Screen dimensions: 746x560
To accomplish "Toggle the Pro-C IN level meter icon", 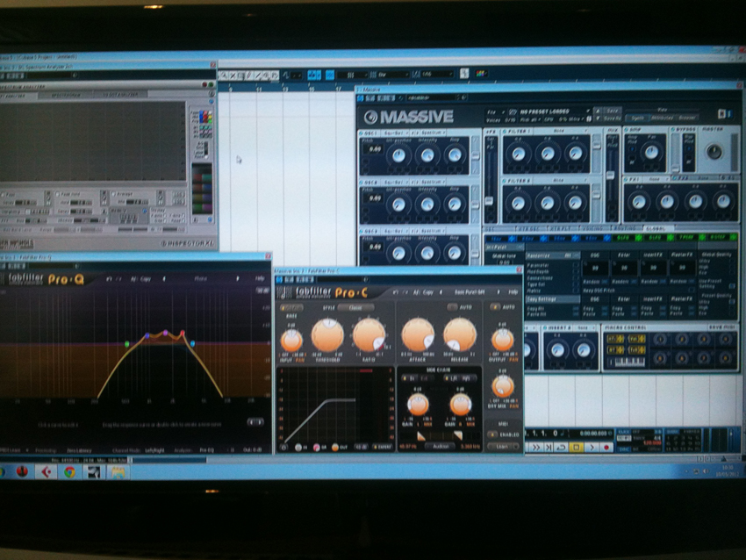I will tap(298, 448).
